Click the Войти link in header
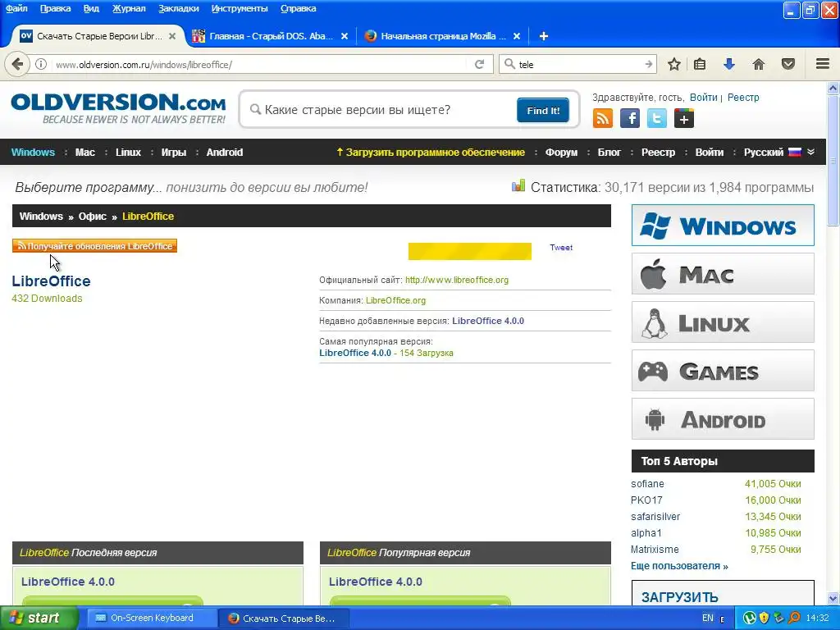Screen dimensions: 840x630 (703, 98)
